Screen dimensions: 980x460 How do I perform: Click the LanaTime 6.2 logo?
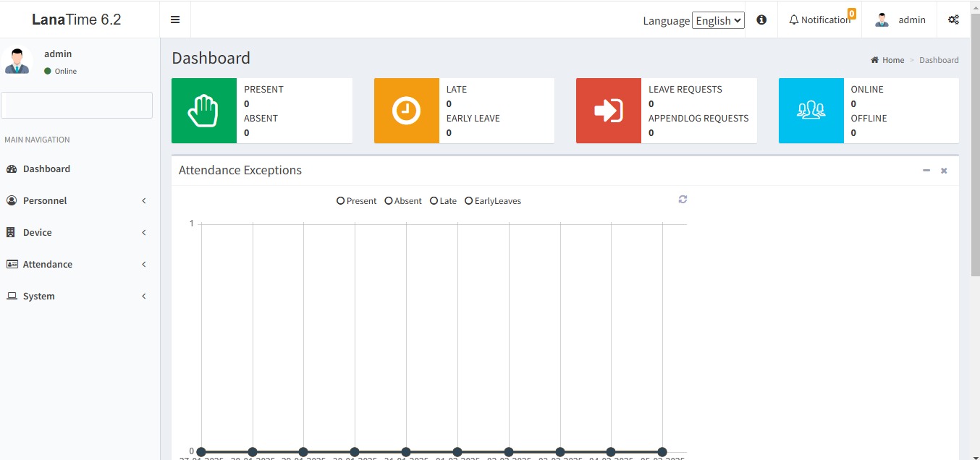click(x=77, y=20)
